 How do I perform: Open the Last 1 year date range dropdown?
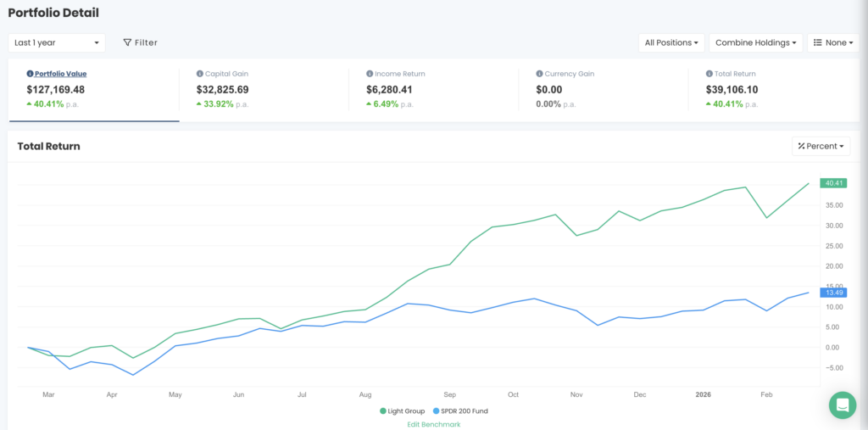pos(57,42)
